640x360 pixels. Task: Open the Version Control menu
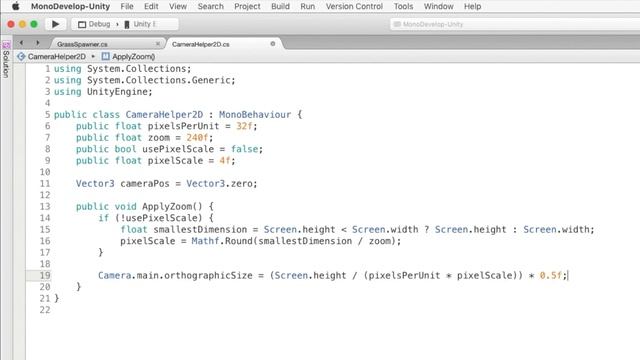354,6
